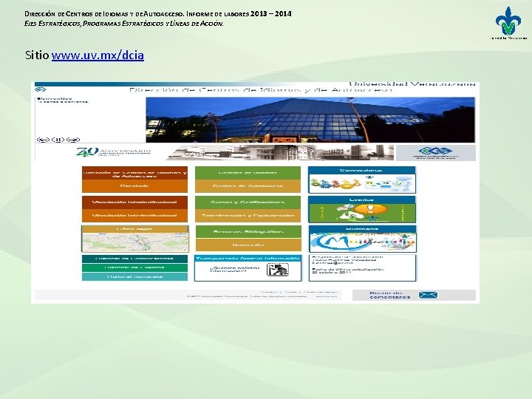Viewport: 532px width, 399px height.
Task: Click the historic buildings photo strip
Action: (x=280, y=153)
